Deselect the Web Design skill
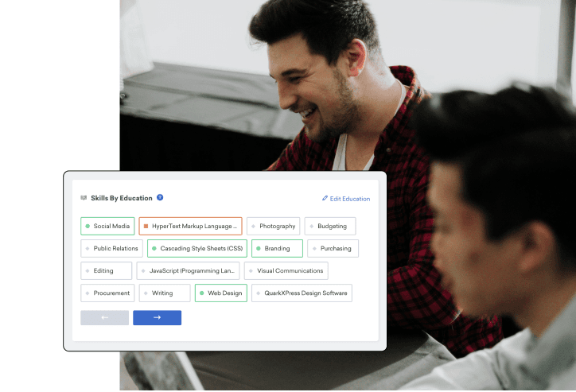The width and height of the screenshot is (576, 392). [220, 293]
